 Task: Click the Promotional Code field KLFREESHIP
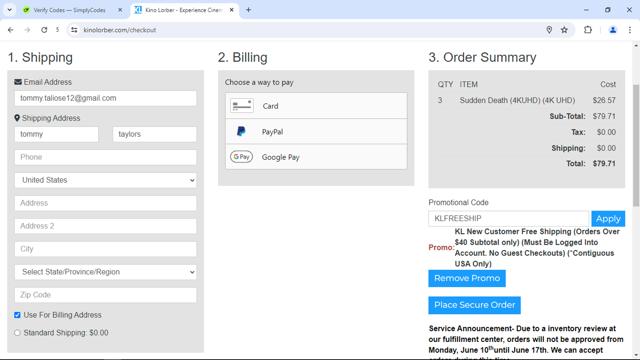point(509,218)
